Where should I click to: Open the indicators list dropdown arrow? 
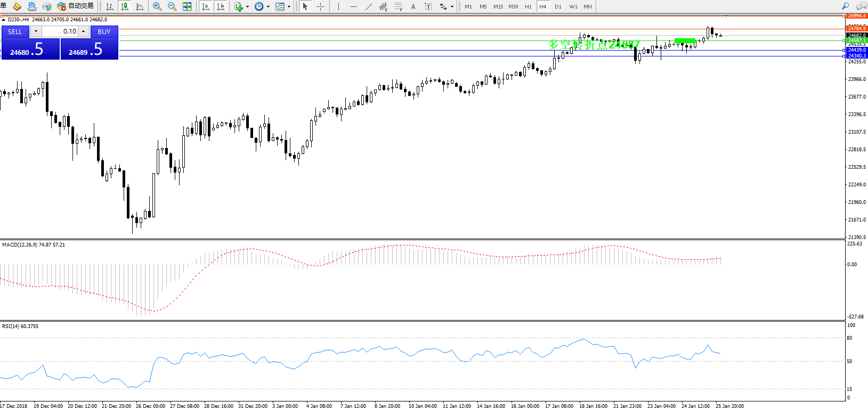(247, 7)
